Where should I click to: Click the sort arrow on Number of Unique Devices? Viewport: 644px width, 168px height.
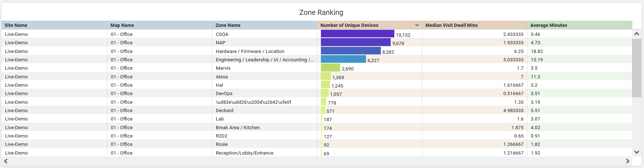point(417,25)
